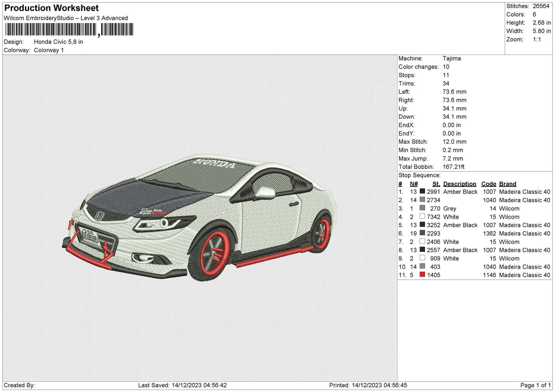Pick the white swatch beside 7342 stitches
Image resolution: width=555 pixels, height=392 pixels.
pyautogui.click(x=422, y=217)
